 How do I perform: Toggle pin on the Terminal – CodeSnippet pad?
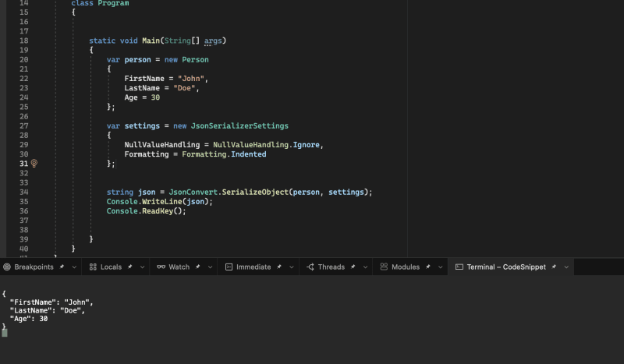[x=554, y=267]
